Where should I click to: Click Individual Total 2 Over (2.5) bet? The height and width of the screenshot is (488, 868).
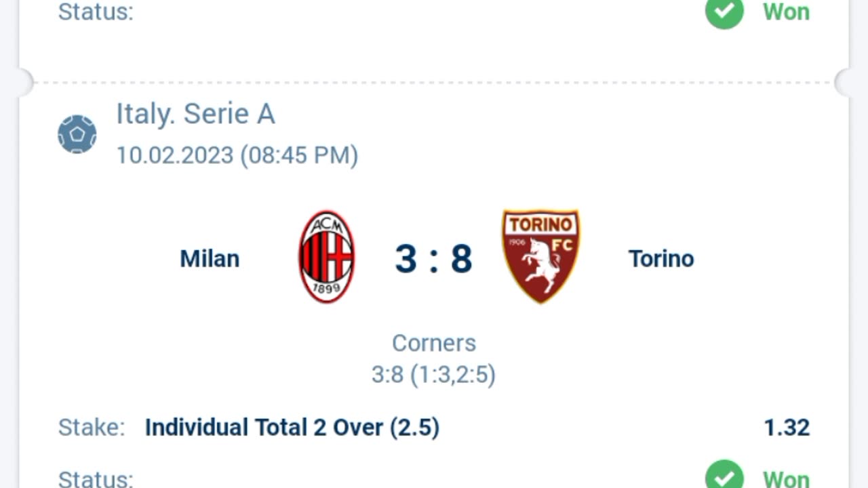point(292,427)
